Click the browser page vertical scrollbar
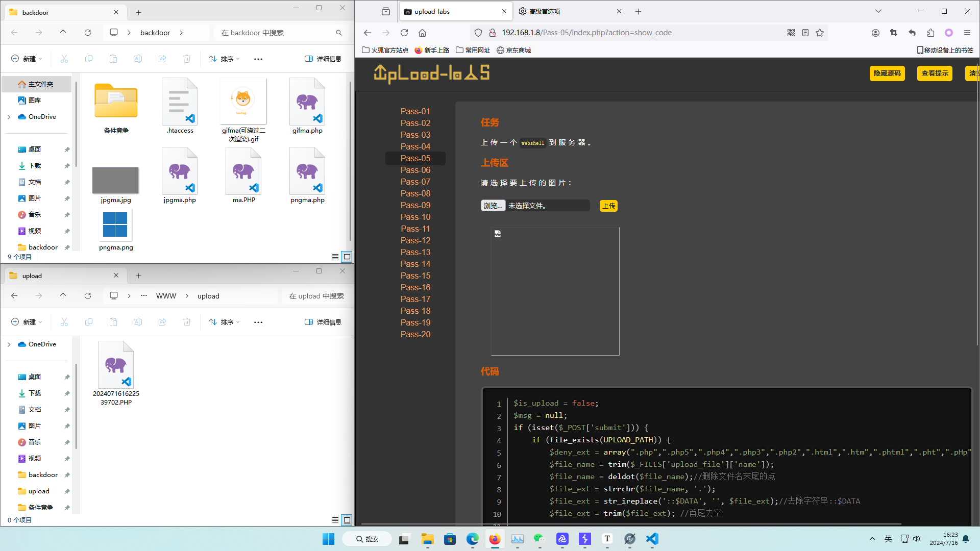The width and height of the screenshot is (980, 551). 977,204
